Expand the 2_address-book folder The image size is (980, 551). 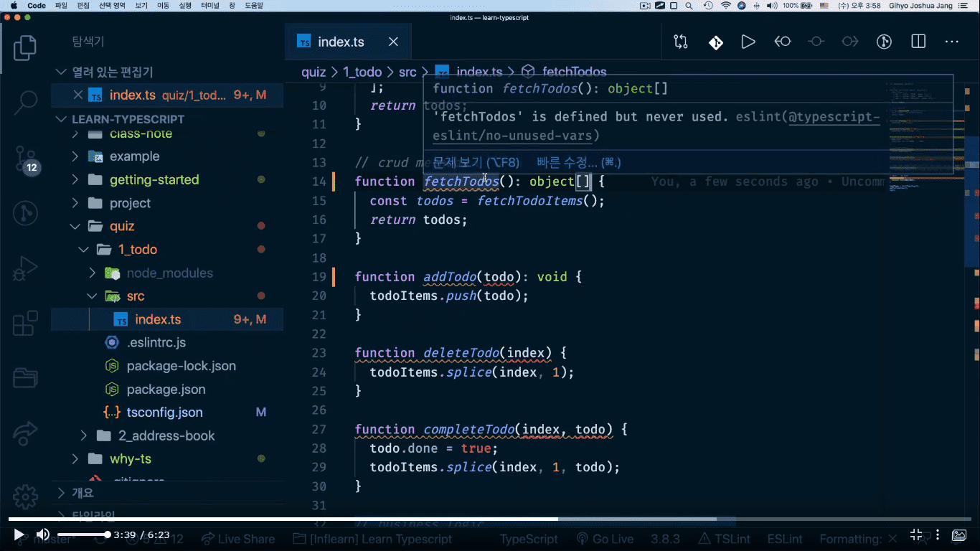coord(166,435)
